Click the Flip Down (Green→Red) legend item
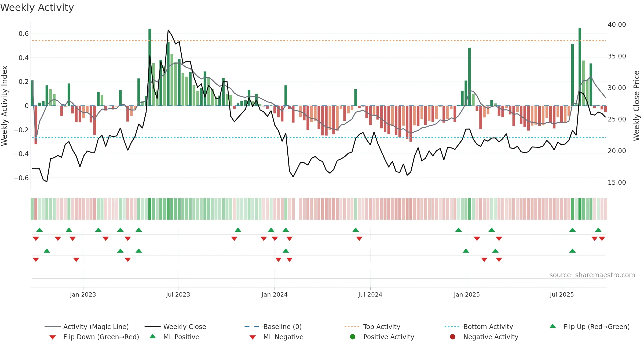The width and height of the screenshot is (644, 362). (94, 337)
